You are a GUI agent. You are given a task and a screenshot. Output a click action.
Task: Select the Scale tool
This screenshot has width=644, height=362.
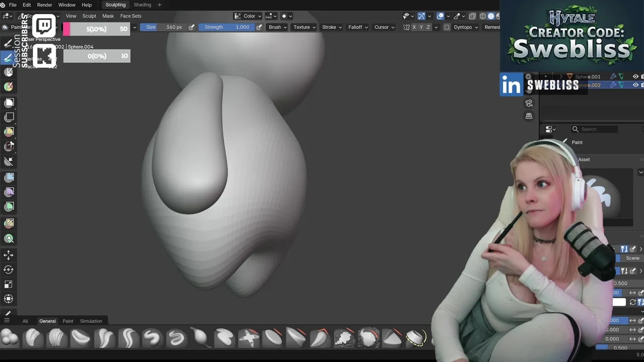[9, 285]
